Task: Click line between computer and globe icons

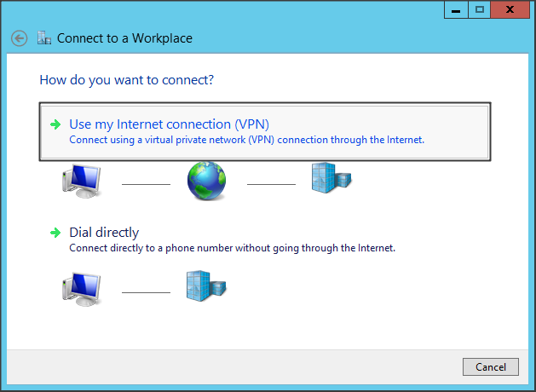Action: coord(146,183)
